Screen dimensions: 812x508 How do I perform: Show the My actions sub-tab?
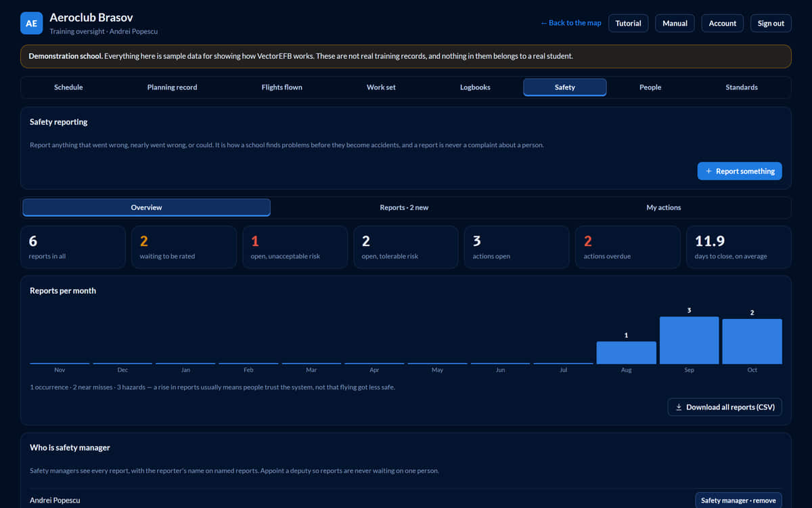[x=664, y=207]
